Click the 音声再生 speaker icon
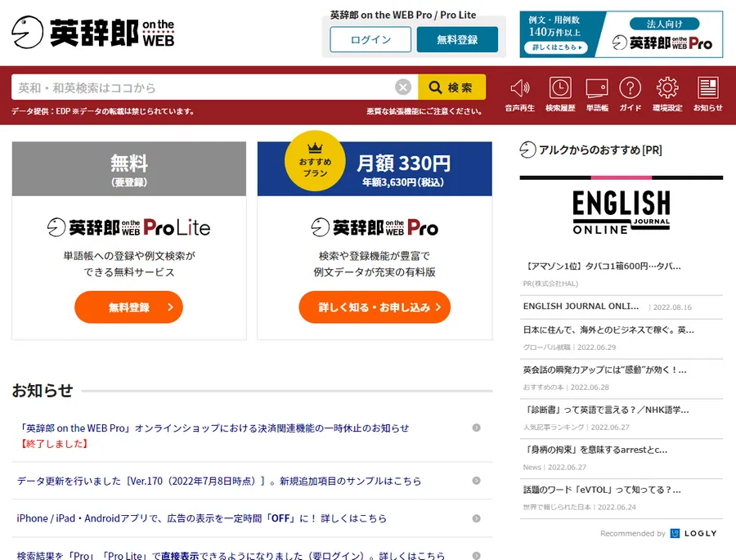736x560 pixels. tap(519, 88)
